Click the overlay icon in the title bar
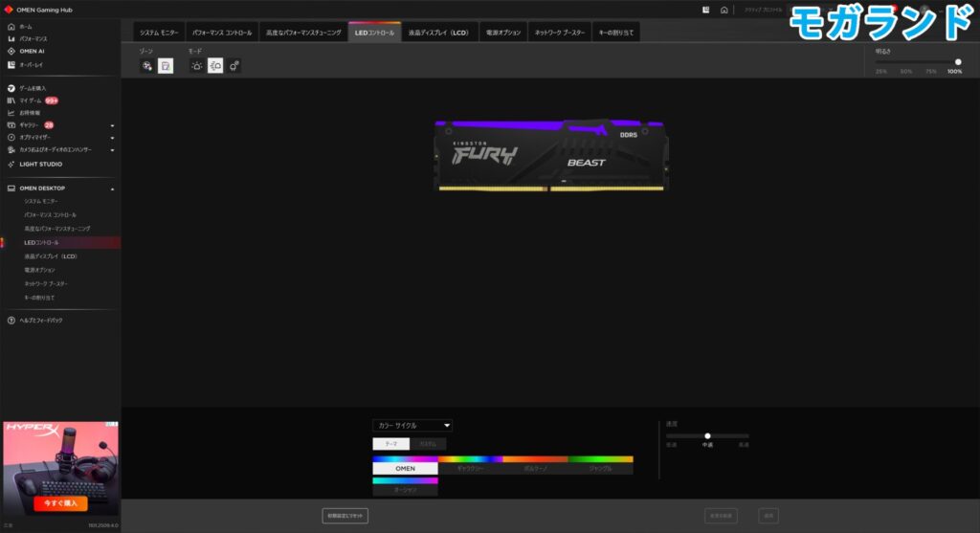Screen dimensions: 980x533 [705, 10]
